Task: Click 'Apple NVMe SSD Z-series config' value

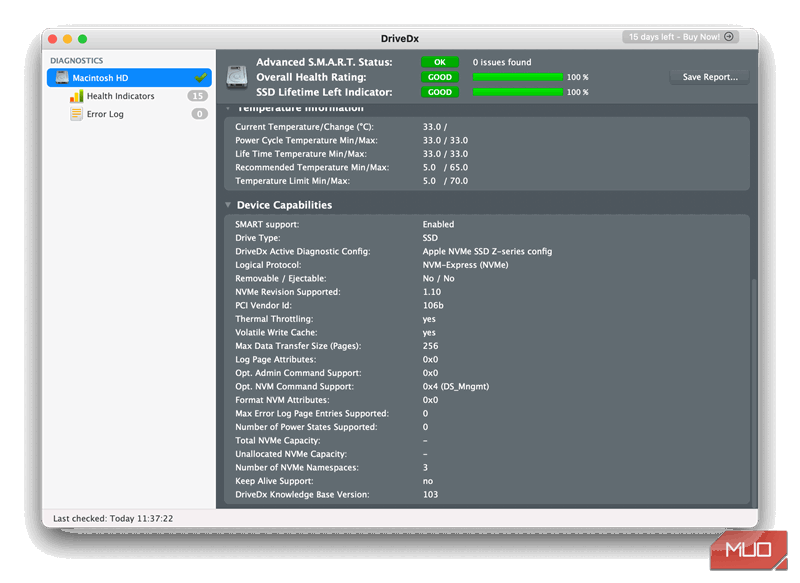Action: (487, 251)
